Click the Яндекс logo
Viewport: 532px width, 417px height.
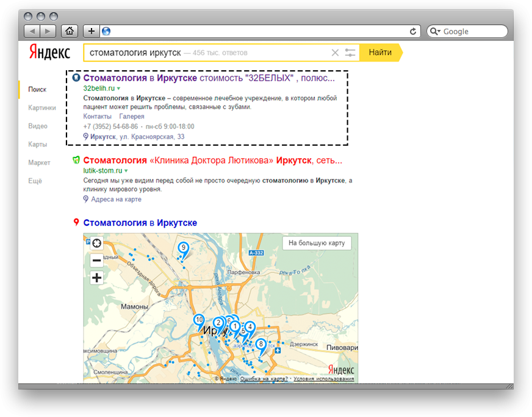(x=49, y=53)
